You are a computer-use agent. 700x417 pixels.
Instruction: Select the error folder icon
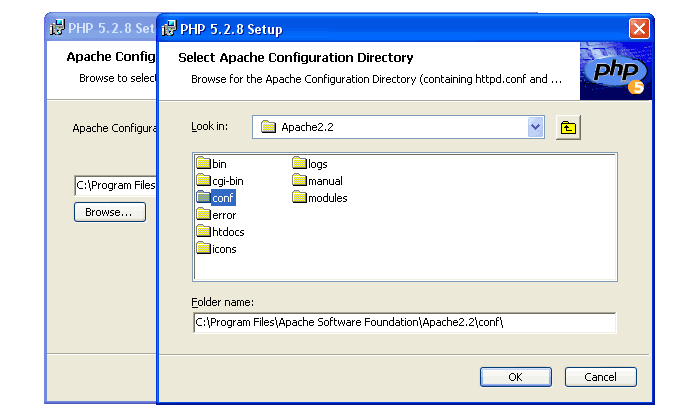pyautogui.click(x=203, y=215)
